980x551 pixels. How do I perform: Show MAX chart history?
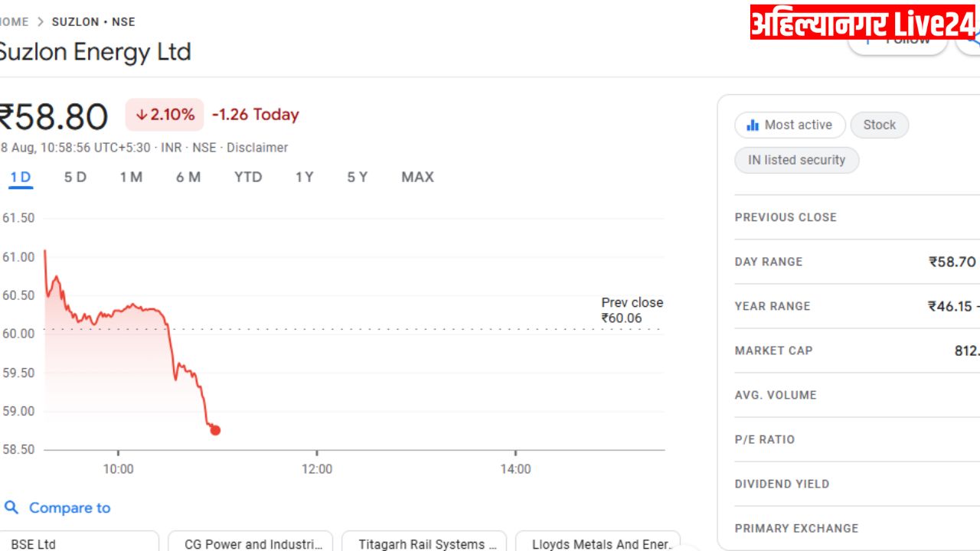point(417,178)
